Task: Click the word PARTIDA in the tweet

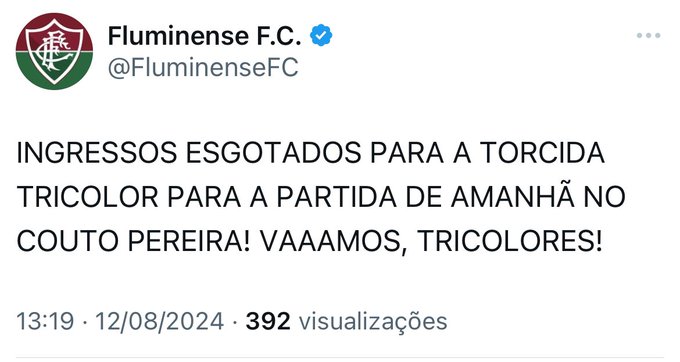Action: click(x=337, y=197)
